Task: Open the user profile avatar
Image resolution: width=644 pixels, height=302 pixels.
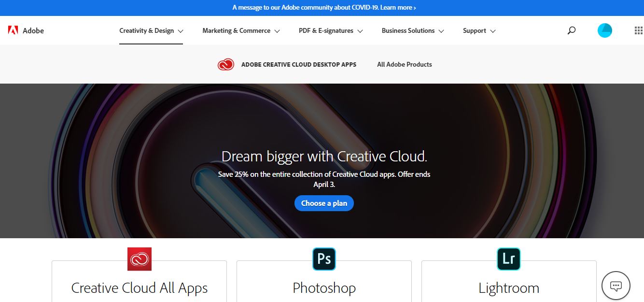Action: [x=604, y=30]
